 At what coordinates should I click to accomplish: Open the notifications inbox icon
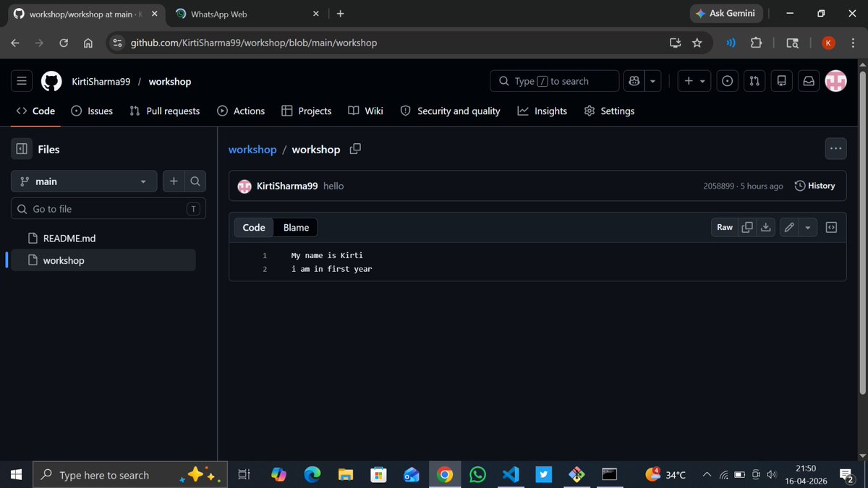coord(809,82)
